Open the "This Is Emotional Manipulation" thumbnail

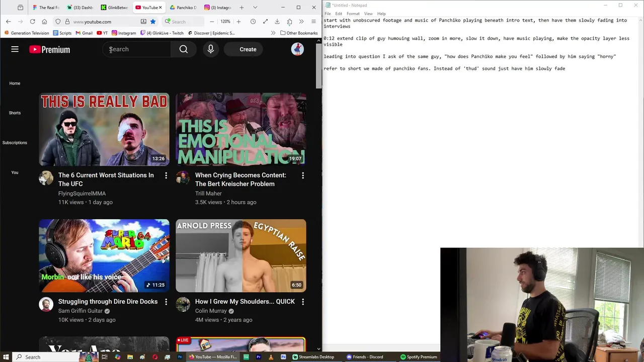241,129
